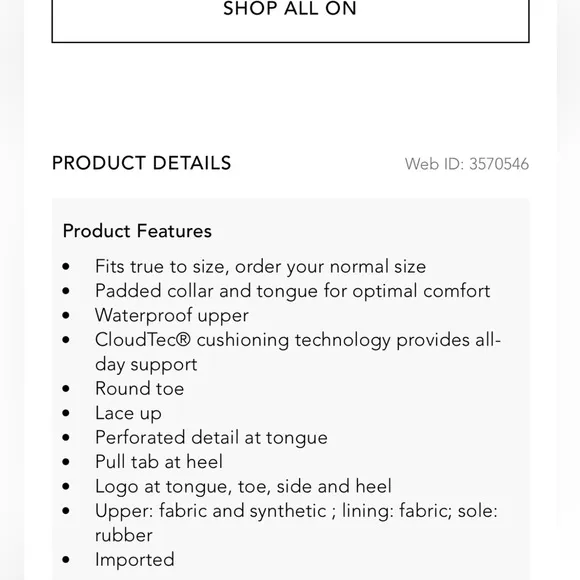Click the Waterproof upper feature
This screenshot has width=580, height=580.
coord(172,315)
